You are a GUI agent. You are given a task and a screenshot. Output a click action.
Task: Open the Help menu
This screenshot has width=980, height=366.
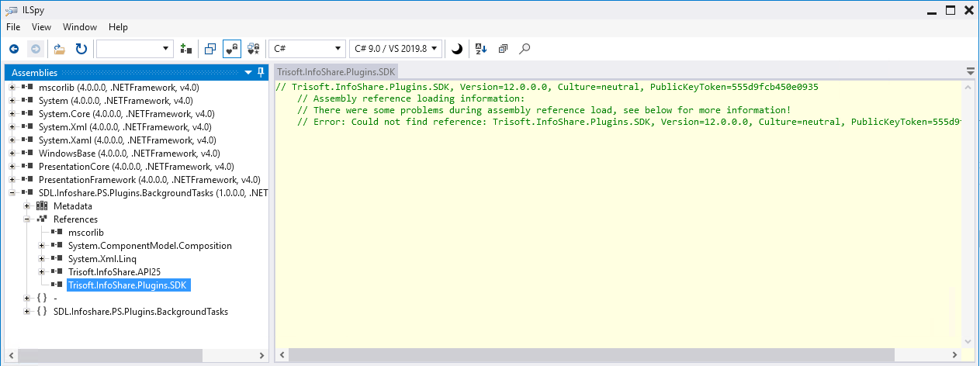[x=118, y=27]
